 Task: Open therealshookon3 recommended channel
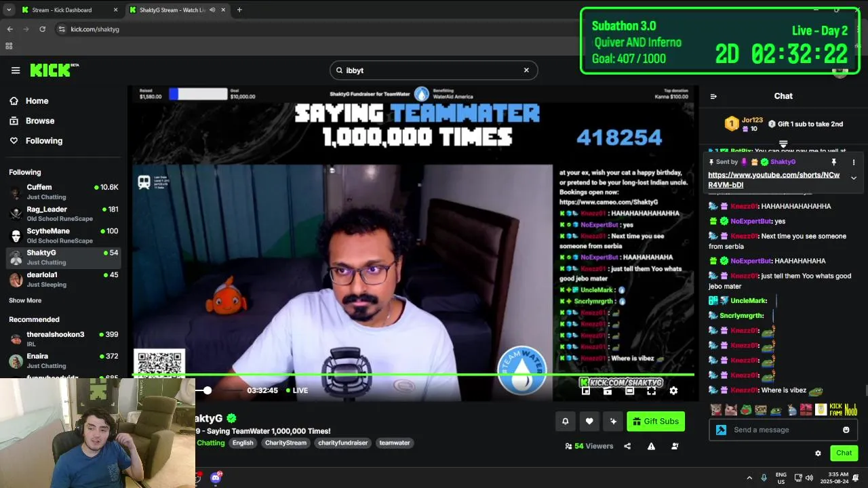(64, 339)
